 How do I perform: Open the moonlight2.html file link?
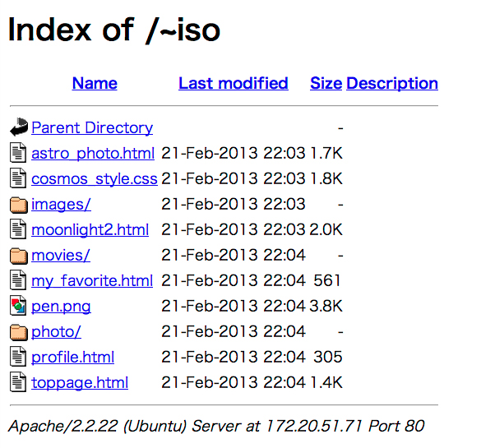point(90,229)
